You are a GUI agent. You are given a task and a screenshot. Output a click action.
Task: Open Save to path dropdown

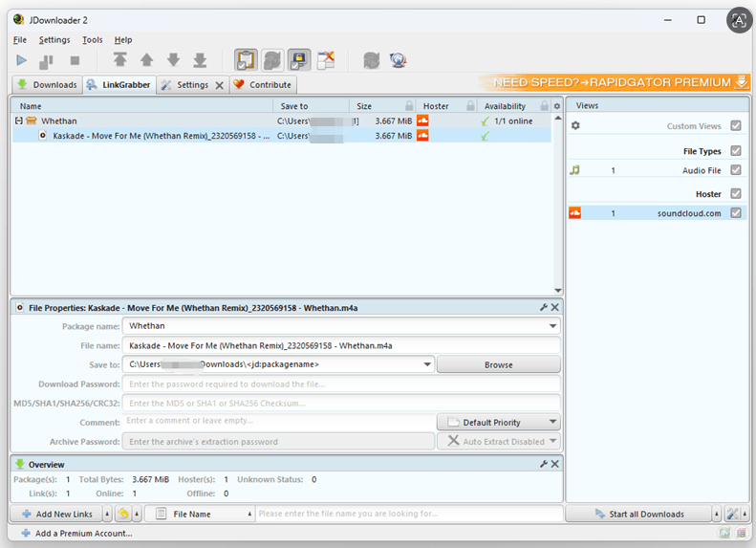427,364
